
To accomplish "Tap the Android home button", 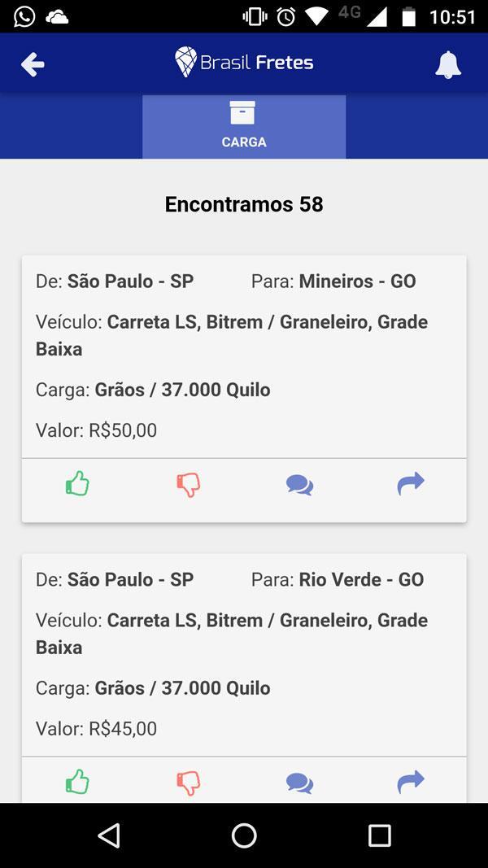I will click(244, 835).
